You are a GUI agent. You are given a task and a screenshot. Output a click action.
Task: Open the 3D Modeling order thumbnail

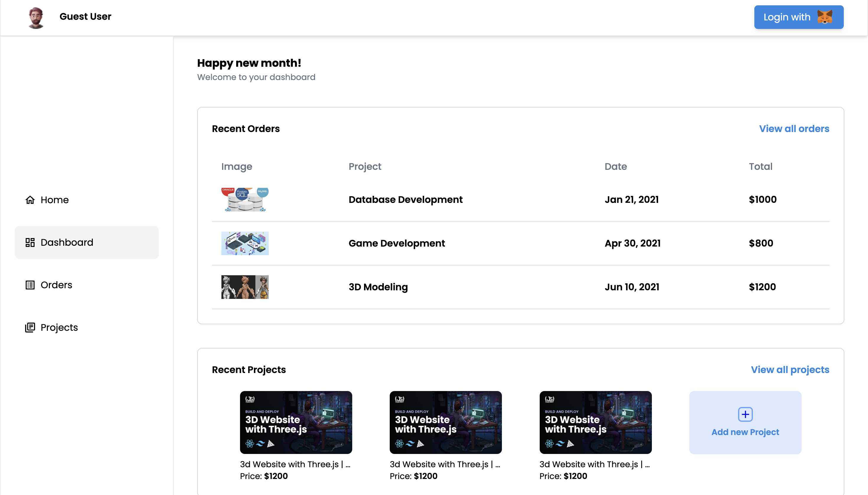click(245, 287)
